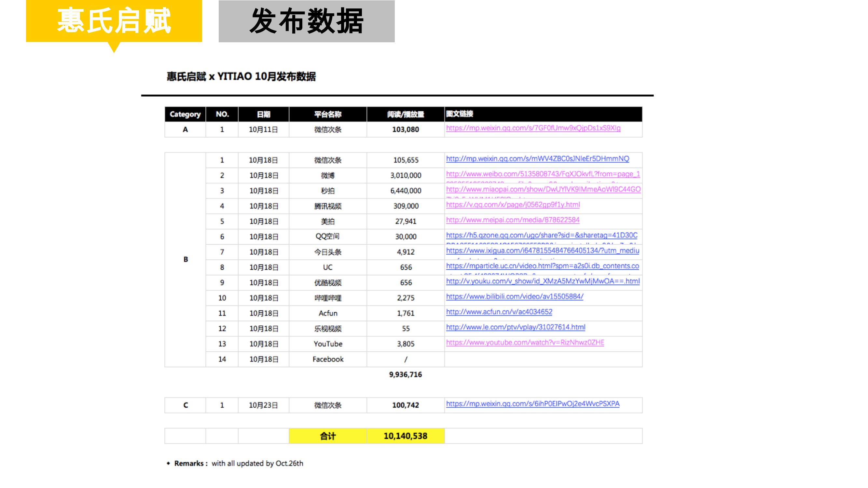Select the 乐视视频 platform cell

[328, 329]
